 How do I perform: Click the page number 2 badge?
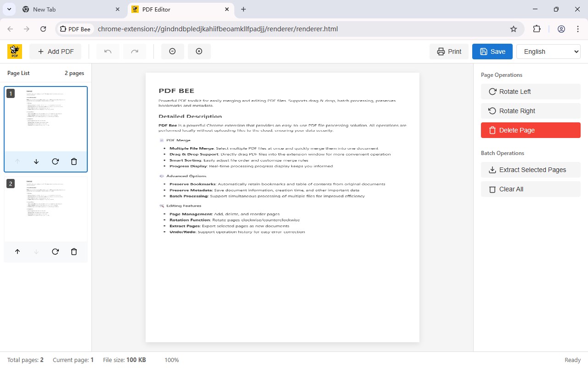[x=11, y=184]
